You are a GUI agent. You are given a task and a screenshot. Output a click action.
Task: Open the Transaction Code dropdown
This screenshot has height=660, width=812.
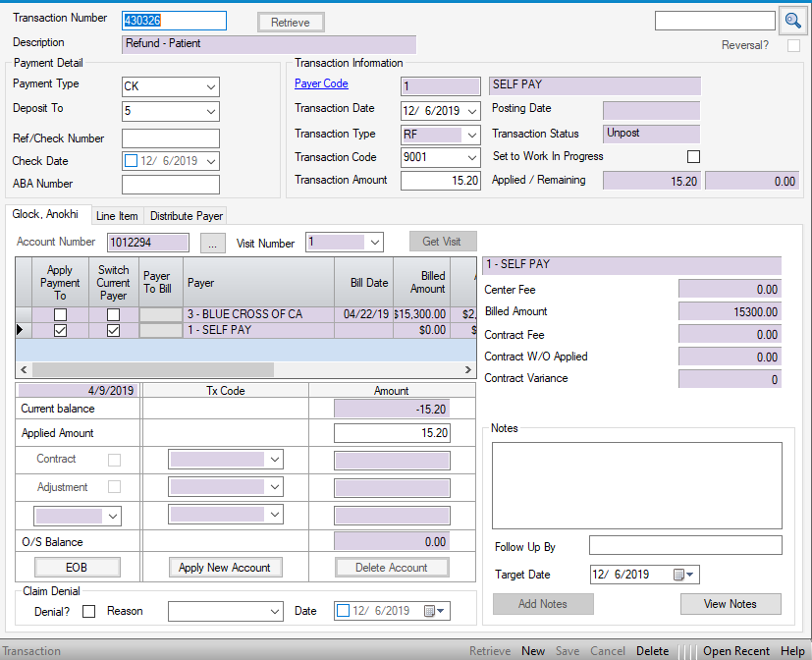coord(471,157)
